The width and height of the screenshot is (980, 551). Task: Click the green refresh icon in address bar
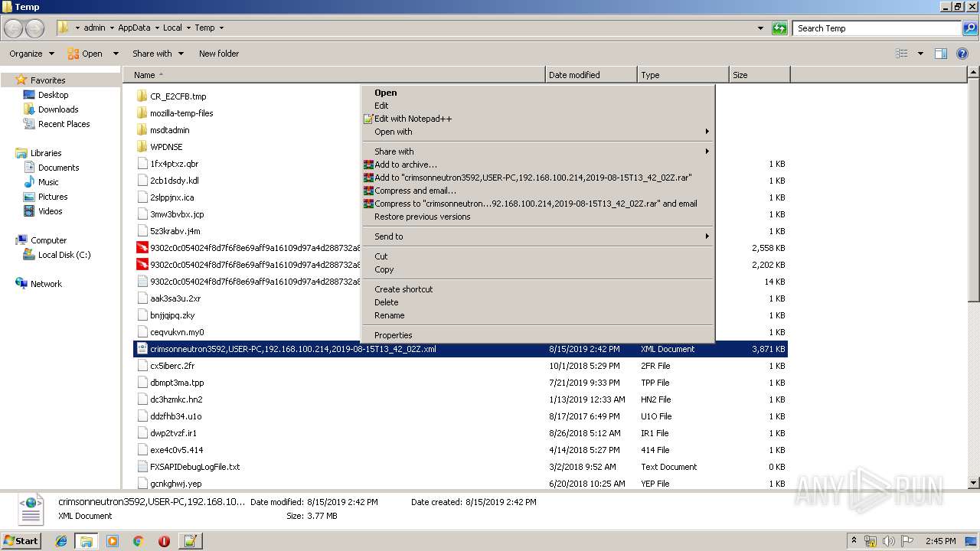point(779,28)
